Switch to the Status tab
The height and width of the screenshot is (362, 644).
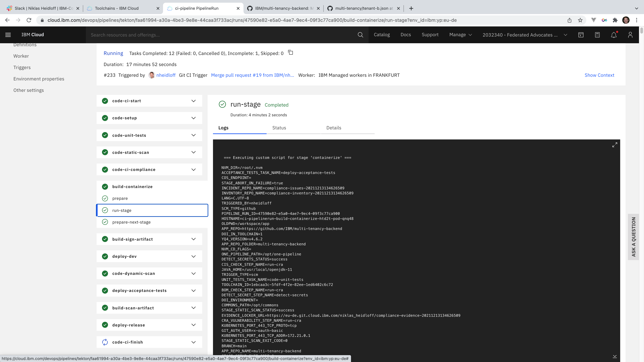click(x=279, y=128)
